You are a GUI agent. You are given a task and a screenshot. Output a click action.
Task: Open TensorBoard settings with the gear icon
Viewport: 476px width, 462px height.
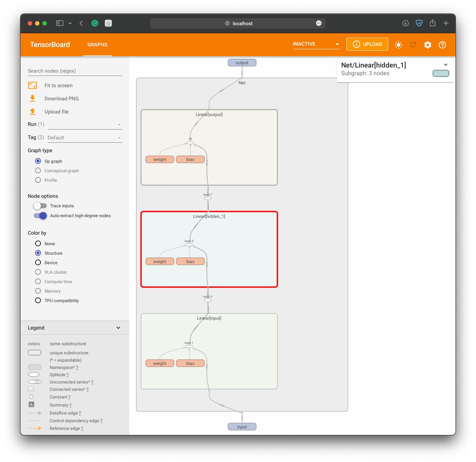click(x=427, y=45)
